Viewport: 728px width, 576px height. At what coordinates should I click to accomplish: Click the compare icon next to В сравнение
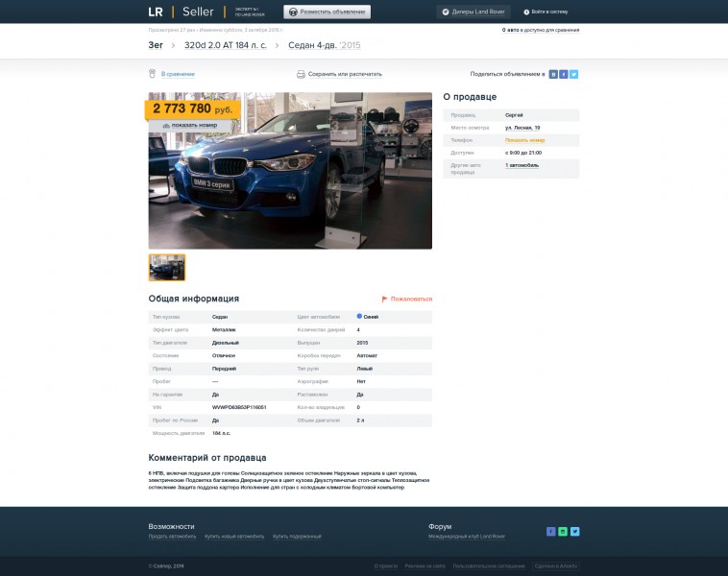click(x=152, y=74)
